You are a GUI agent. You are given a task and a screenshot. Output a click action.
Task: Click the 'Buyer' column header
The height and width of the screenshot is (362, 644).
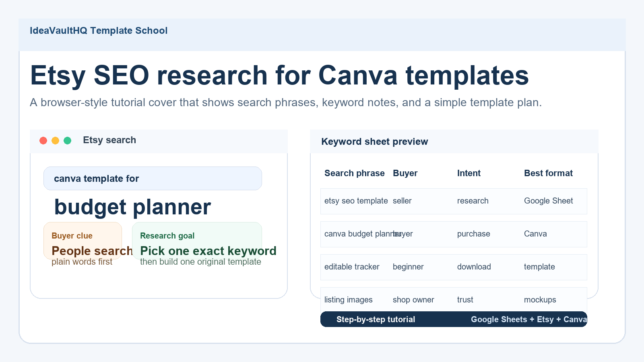click(405, 173)
